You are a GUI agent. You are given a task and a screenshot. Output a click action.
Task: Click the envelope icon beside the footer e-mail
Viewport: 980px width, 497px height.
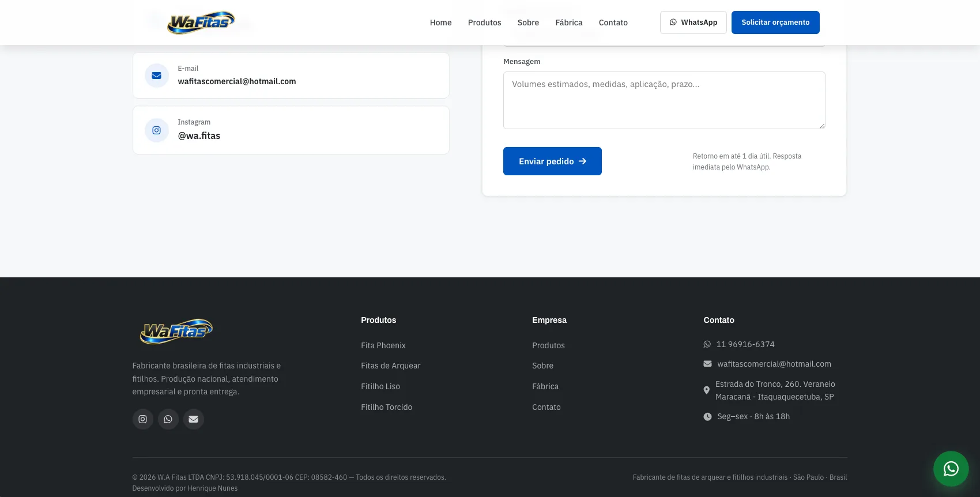707,364
